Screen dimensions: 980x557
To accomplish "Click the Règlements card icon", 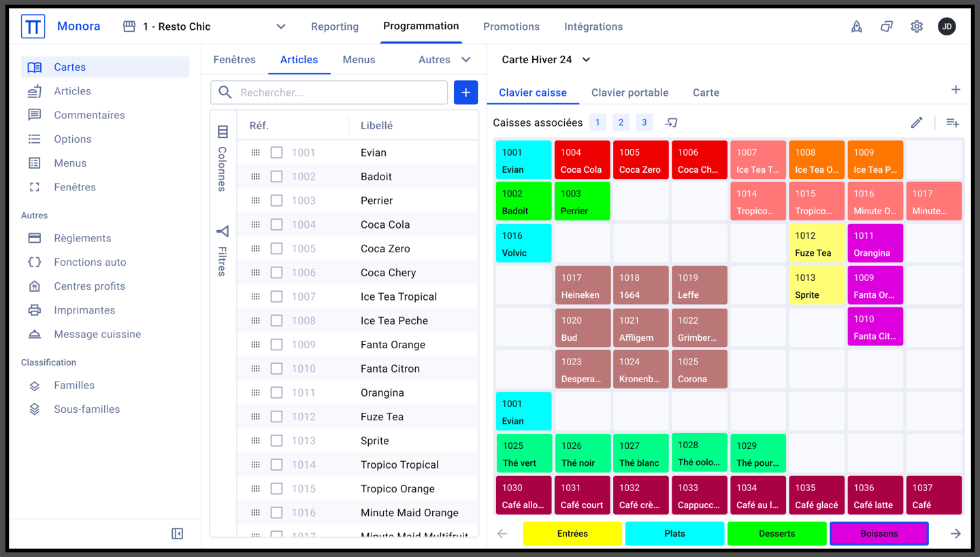I will 35,238.
